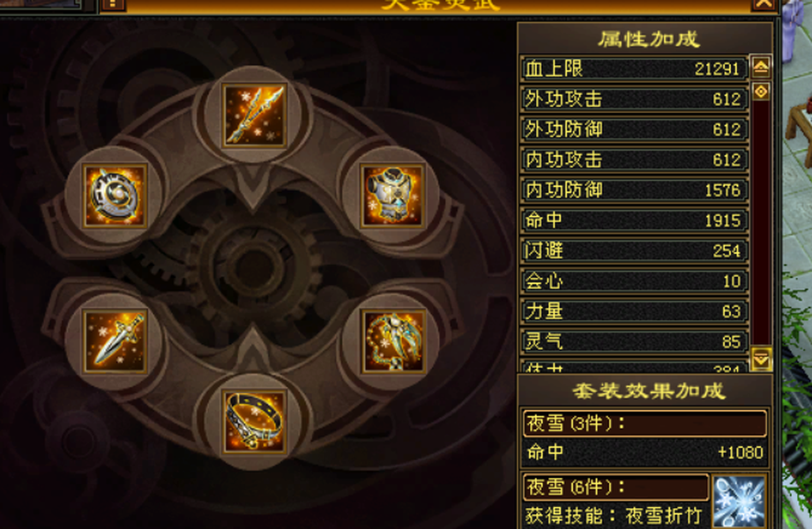Select the belt slot icon
Viewport: 812px width, 529px height.
254,421
